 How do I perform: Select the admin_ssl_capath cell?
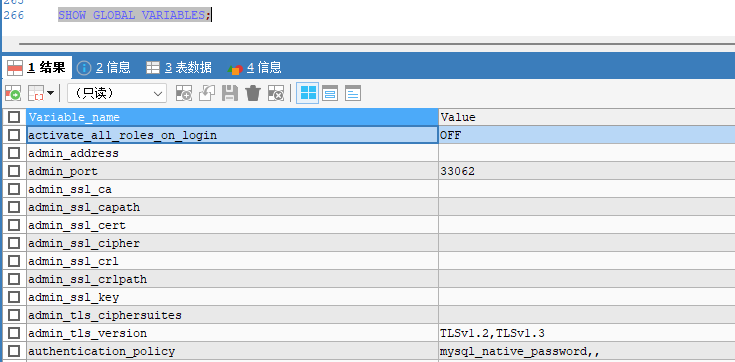point(232,207)
